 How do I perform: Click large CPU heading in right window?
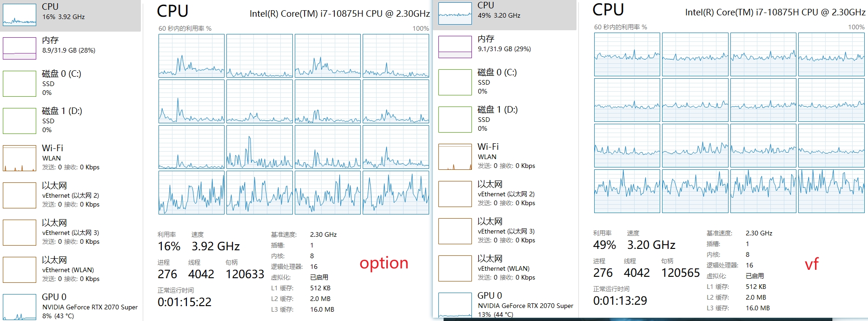tap(608, 10)
